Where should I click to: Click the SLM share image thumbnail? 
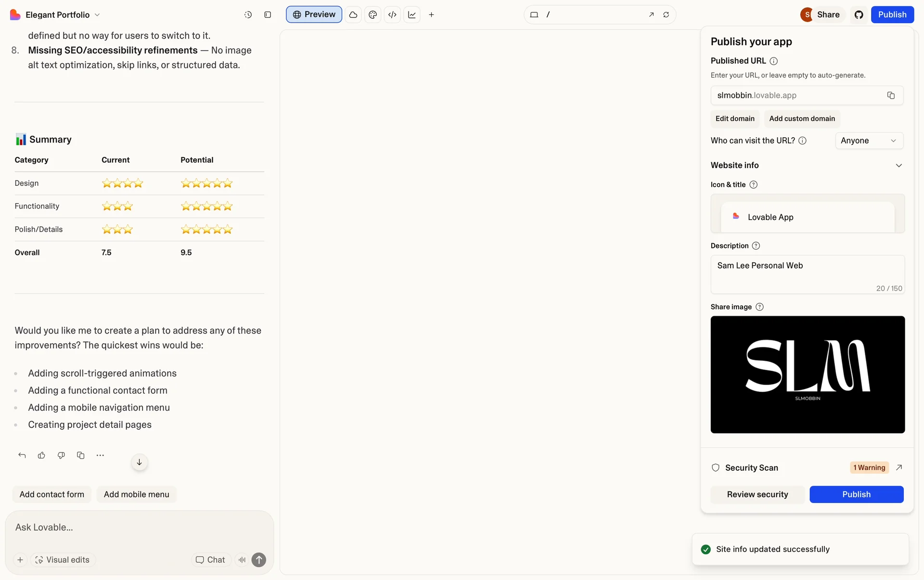pyautogui.click(x=808, y=374)
